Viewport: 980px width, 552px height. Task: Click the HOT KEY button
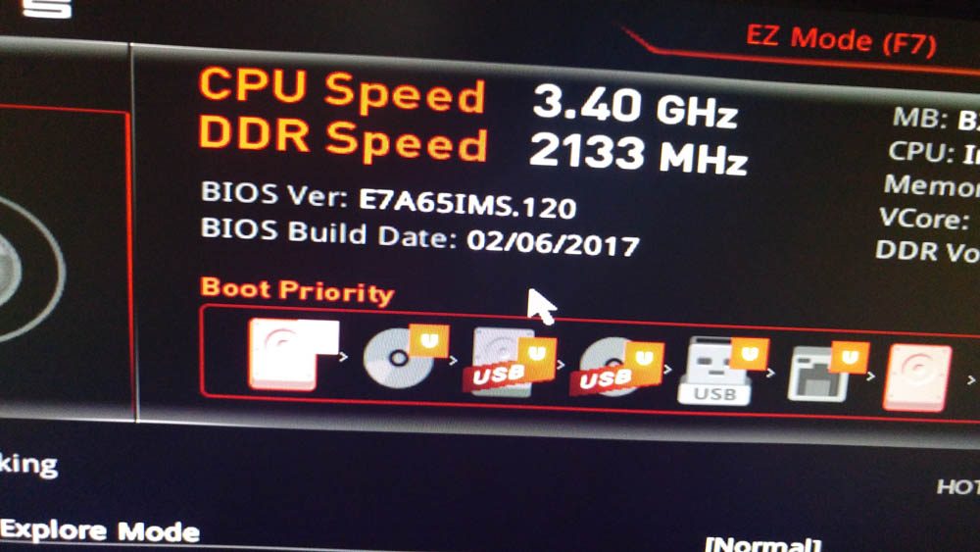pos(958,487)
